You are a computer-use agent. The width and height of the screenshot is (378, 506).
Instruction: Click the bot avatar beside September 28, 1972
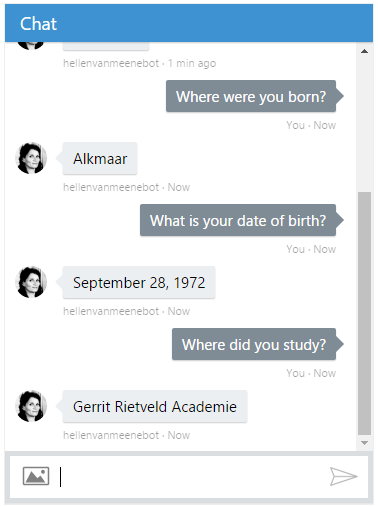31,282
